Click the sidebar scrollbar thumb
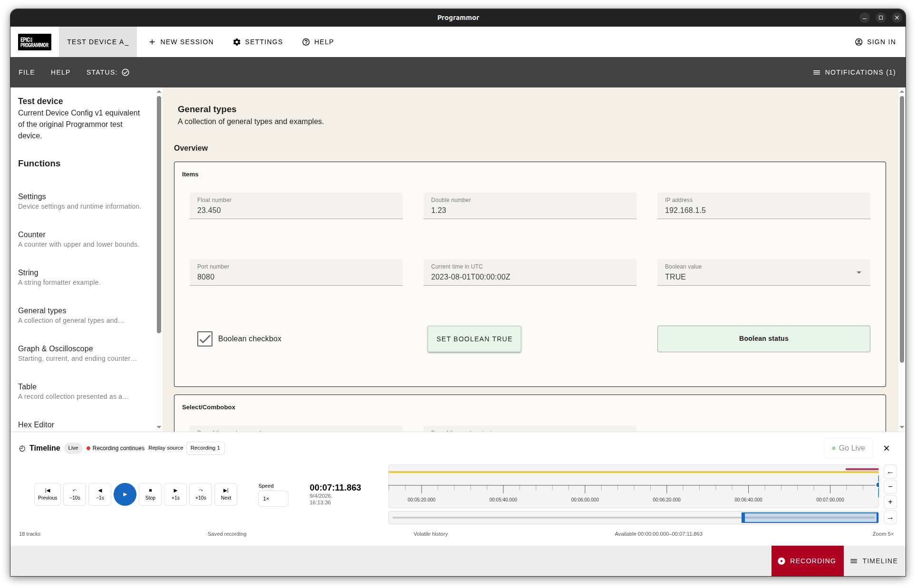 tap(159, 214)
